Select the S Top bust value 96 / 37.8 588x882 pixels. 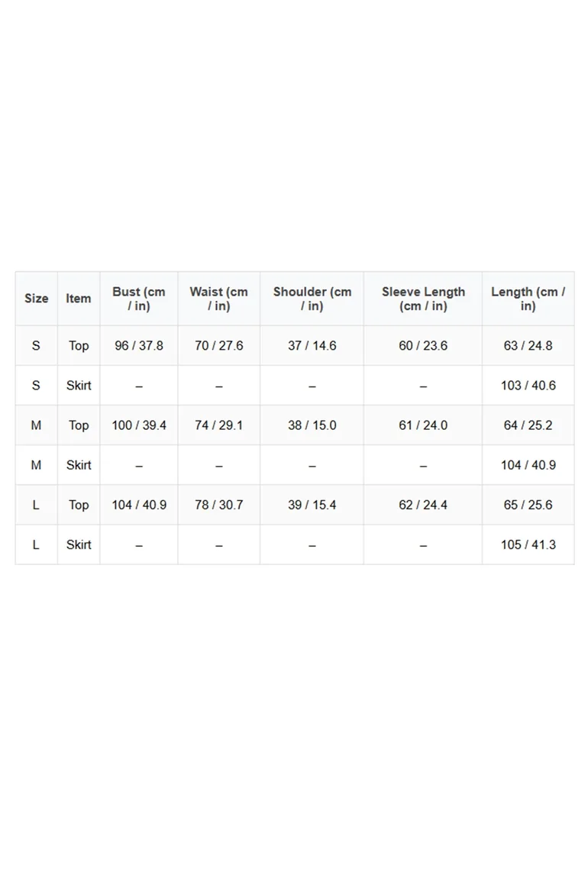139,346
